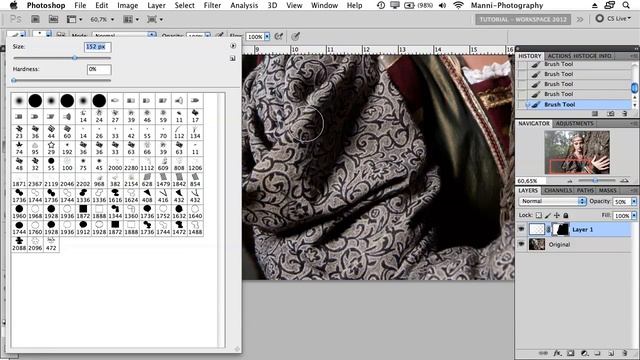This screenshot has height=360, width=640.
Task: Toggle lock transparent pixels
Action: coord(539,215)
